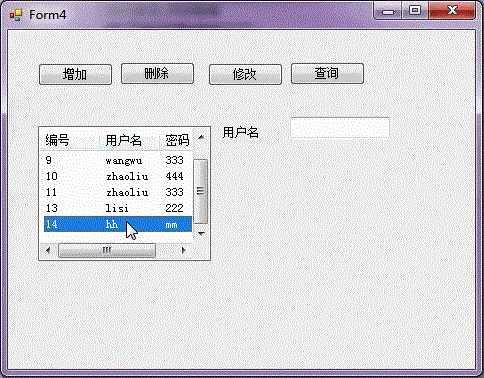Focus the 用户名 text input field
The image size is (484, 378).
pyautogui.click(x=340, y=127)
